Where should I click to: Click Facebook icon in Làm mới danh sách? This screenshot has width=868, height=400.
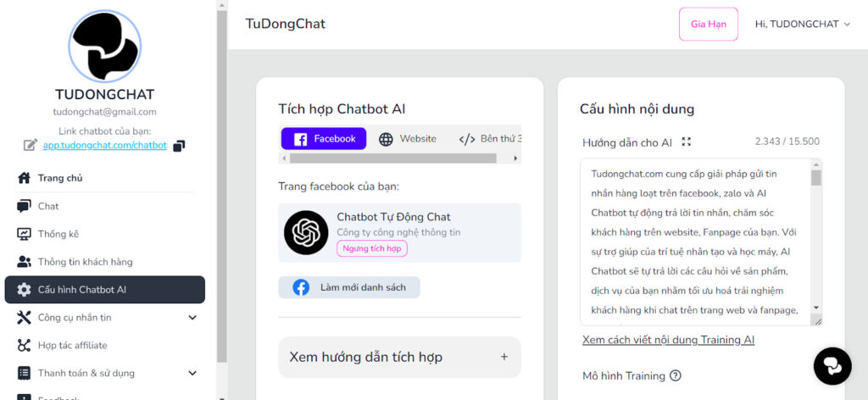[301, 287]
